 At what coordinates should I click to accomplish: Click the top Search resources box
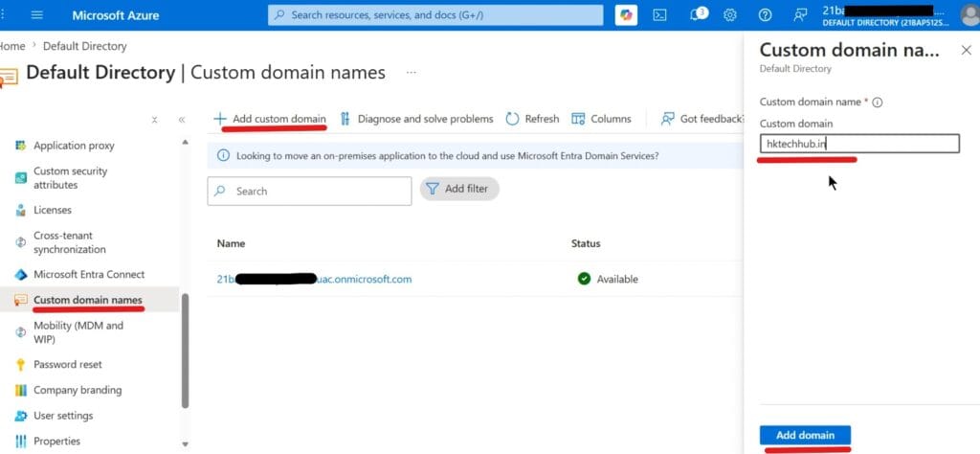point(435,15)
